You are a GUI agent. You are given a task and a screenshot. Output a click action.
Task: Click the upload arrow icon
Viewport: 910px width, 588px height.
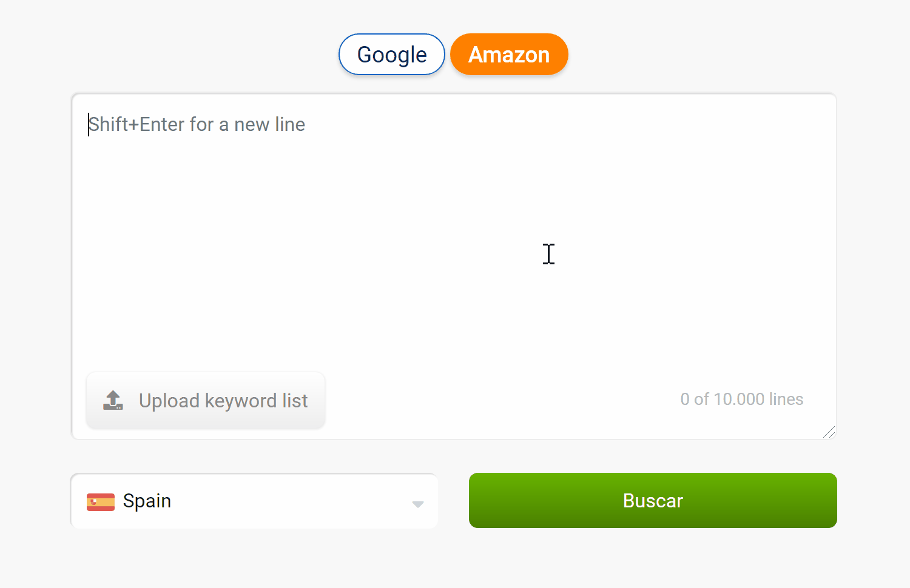tap(113, 400)
